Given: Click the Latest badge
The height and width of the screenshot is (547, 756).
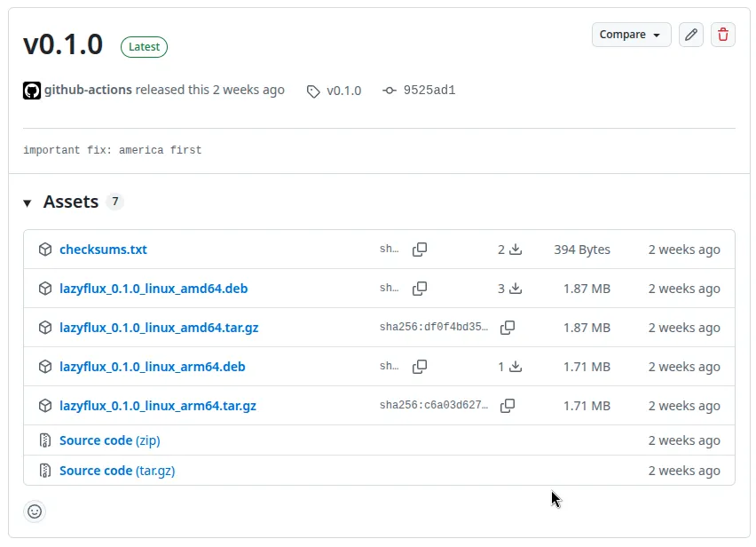Looking at the screenshot, I should [144, 47].
